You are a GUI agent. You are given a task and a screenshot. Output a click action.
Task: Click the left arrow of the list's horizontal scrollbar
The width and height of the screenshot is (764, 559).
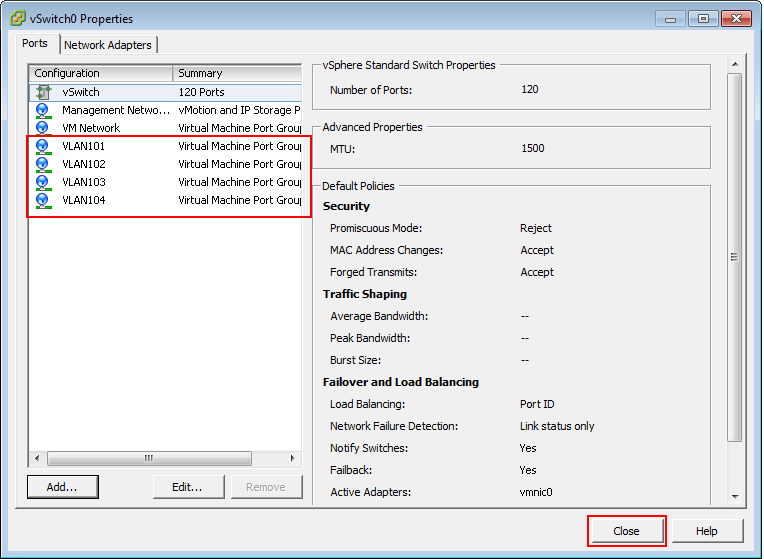[38, 458]
